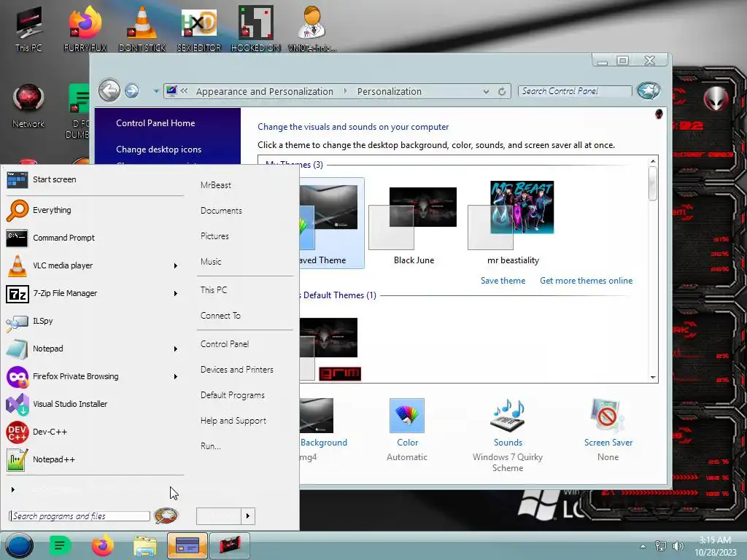Open This PC from start menu
The height and width of the screenshot is (560, 747).
coord(214,290)
